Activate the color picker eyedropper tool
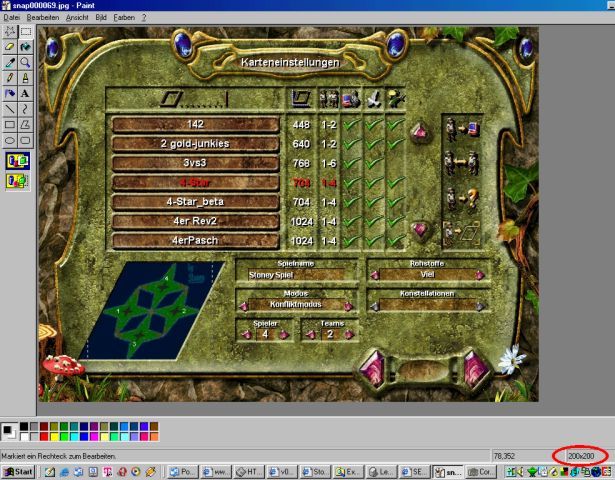 tap(10, 63)
